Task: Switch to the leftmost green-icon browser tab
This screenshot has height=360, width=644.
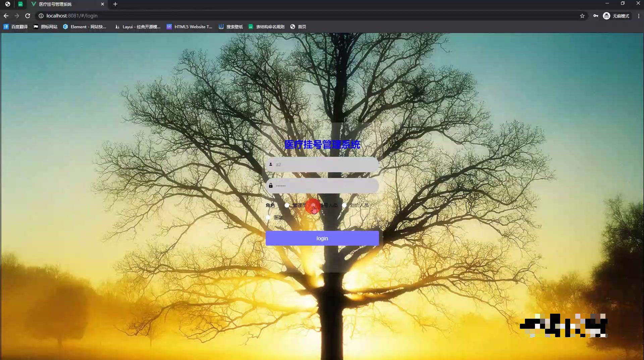Action: click(21, 4)
